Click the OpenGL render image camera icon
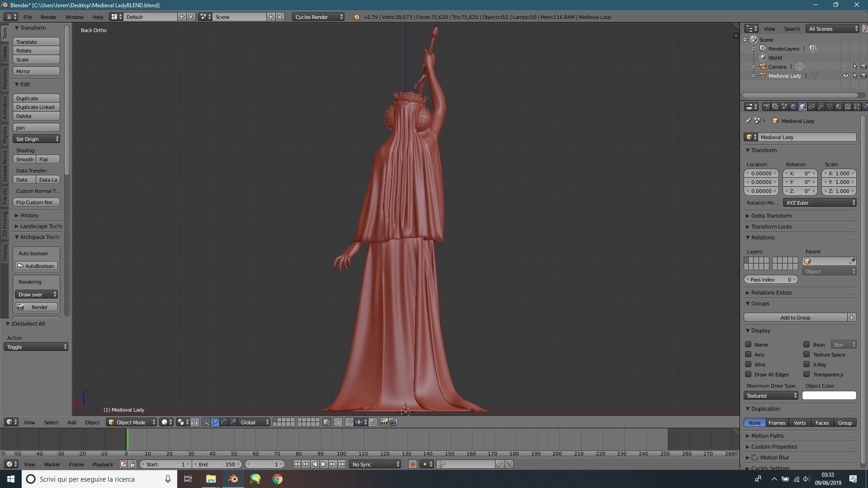This screenshot has width=868, height=488. pos(384,422)
